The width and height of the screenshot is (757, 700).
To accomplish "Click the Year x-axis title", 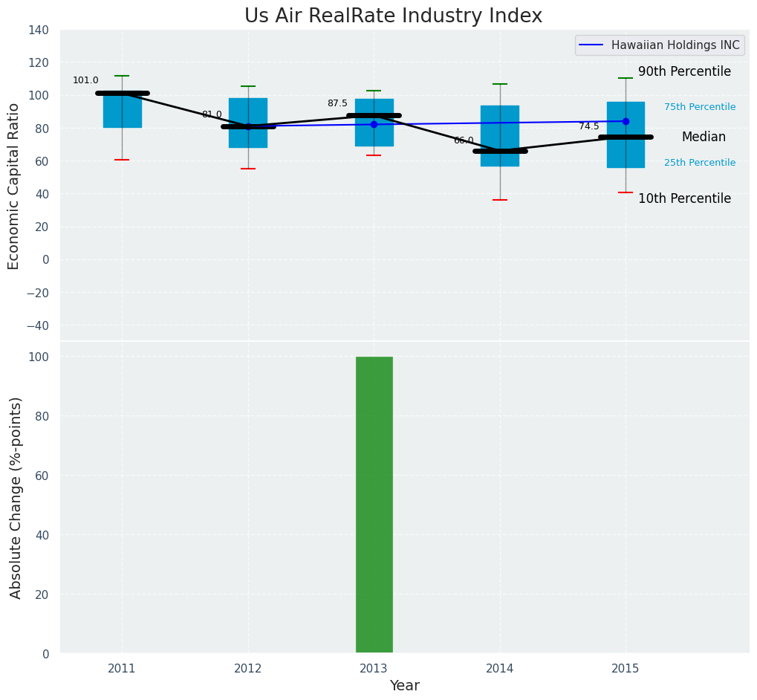I will [404, 686].
